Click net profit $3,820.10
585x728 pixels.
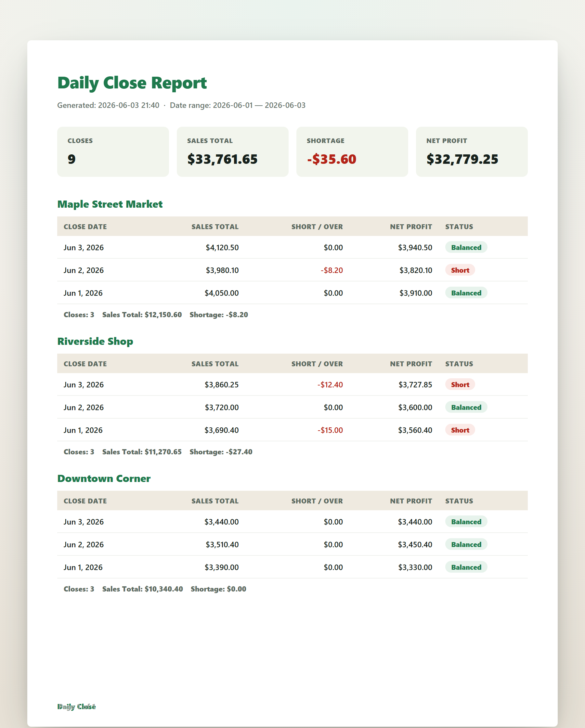415,270
